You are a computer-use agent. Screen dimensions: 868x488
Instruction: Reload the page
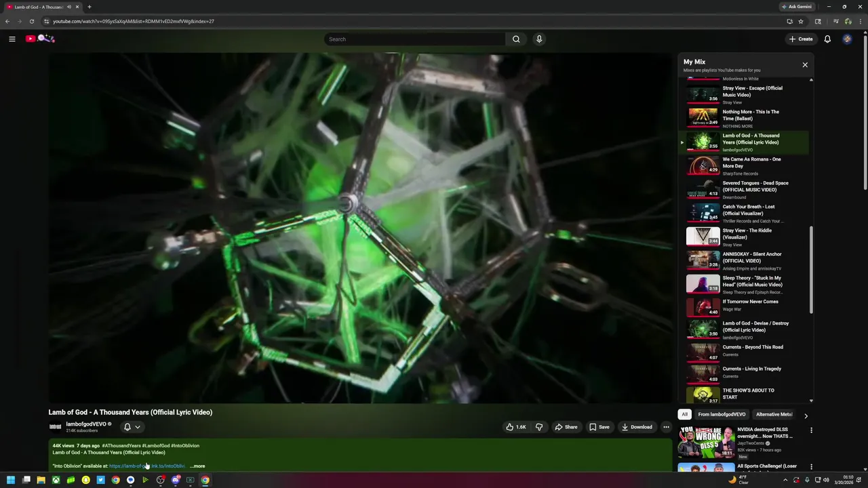31,21
